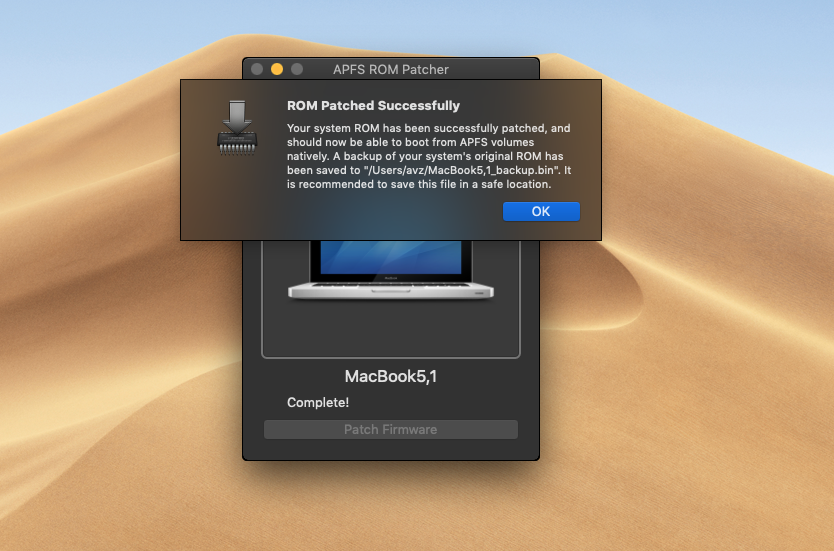Click the grayed-out close window button
The image size is (834, 551).
(257, 69)
